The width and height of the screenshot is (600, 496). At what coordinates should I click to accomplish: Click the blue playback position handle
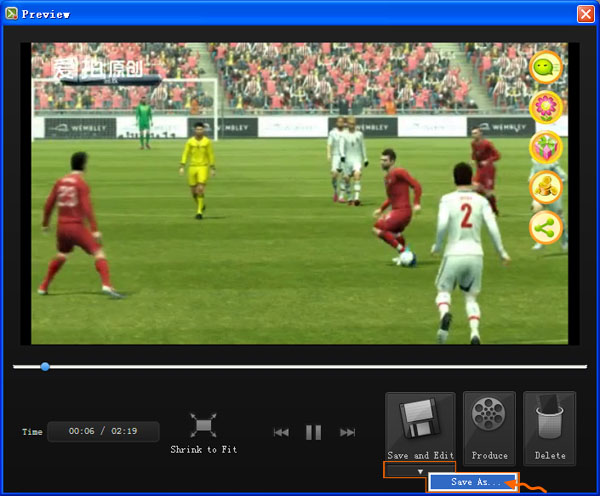click(x=45, y=367)
